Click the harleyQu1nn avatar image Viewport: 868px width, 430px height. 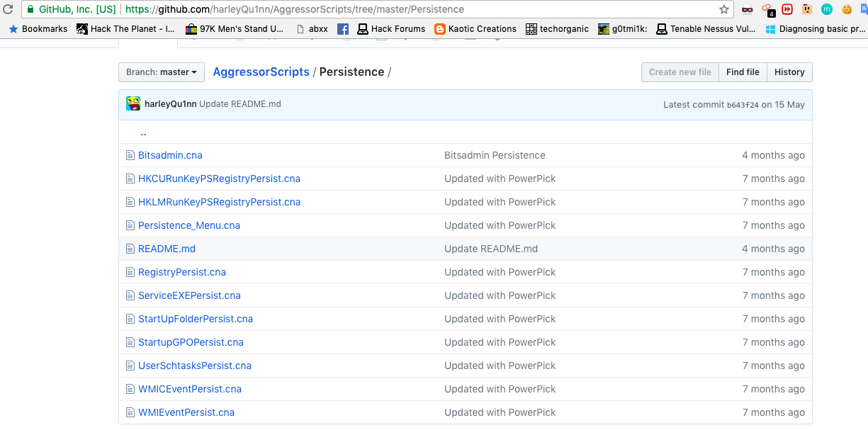pyautogui.click(x=133, y=104)
